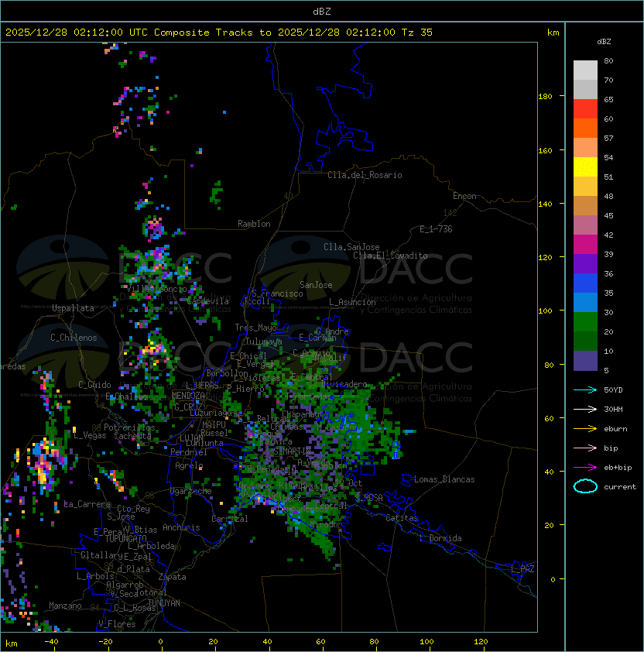Click the light blue 30-35 dBZ swatch
Viewport: 644px width, 652px height.
(x=585, y=303)
